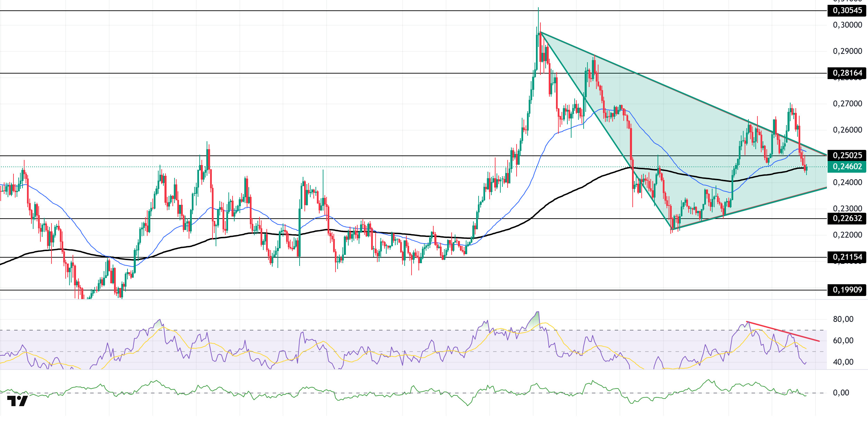
Task: Click the 0,21154 price level label
Action: pyautogui.click(x=847, y=257)
